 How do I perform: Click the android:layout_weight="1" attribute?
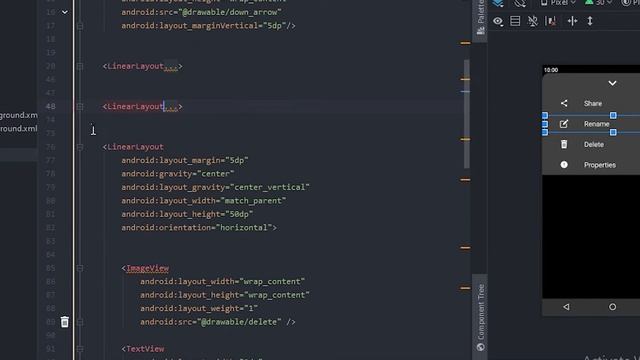pyautogui.click(x=199, y=309)
